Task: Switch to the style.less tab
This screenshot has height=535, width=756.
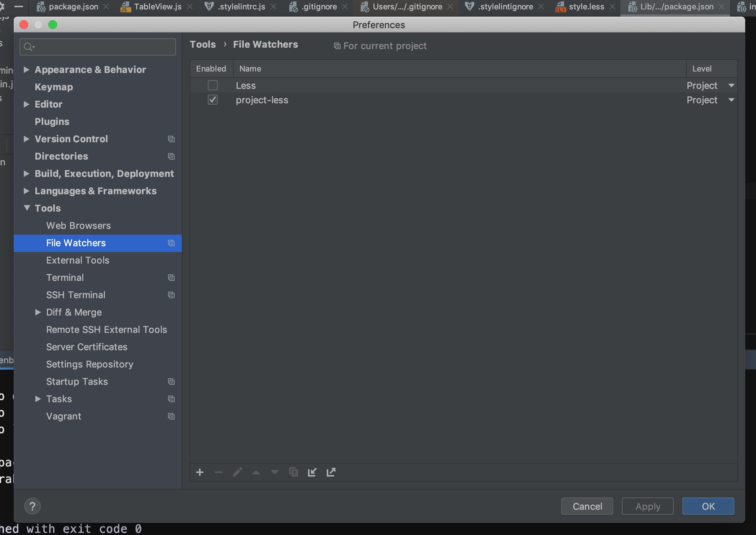Action: click(586, 6)
